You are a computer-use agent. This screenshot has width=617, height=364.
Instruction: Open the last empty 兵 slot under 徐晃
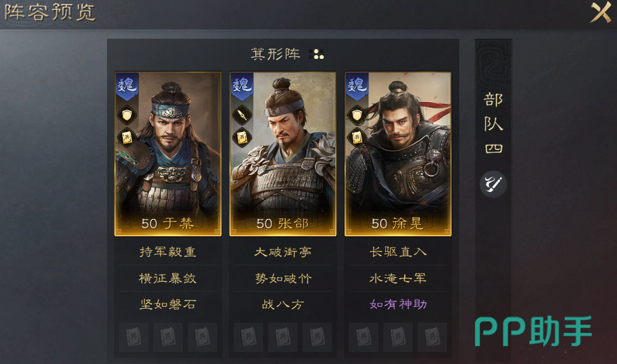pyautogui.click(x=432, y=337)
